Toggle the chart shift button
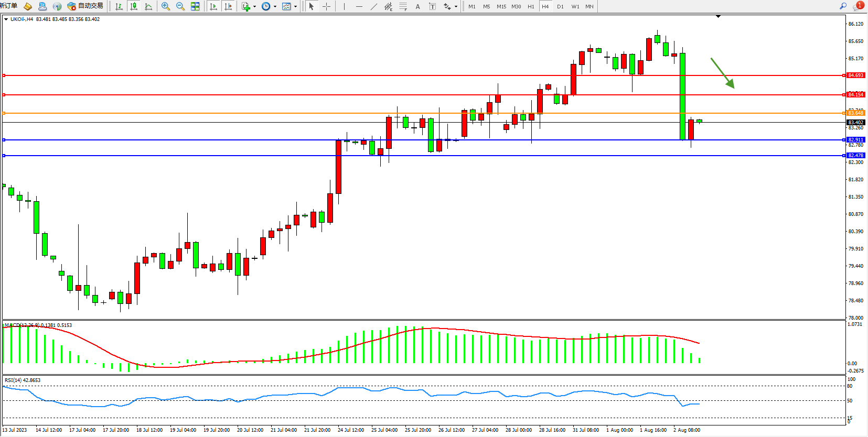 pyautogui.click(x=228, y=6)
